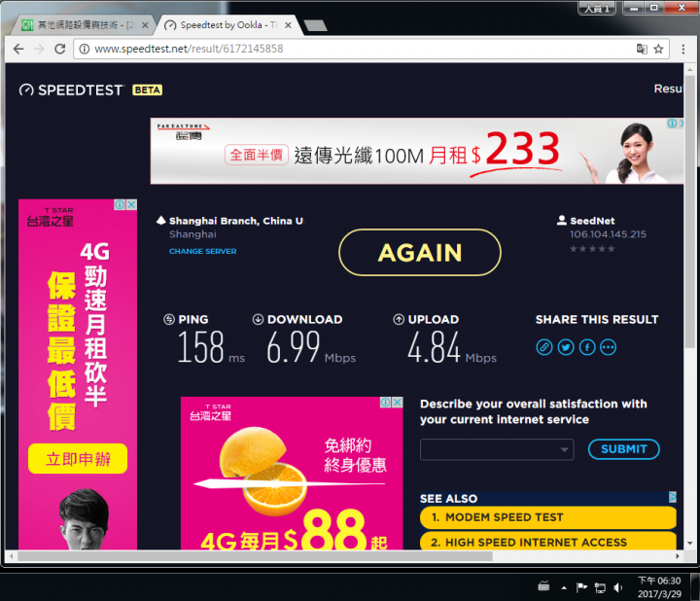
Task: Click the 4.84 upload speed value
Action: [x=434, y=347]
